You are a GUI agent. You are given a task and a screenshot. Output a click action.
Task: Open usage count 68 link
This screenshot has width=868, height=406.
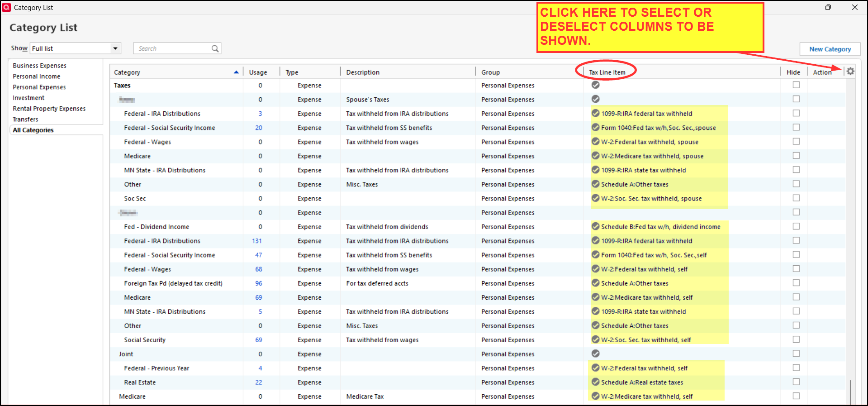coord(258,269)
